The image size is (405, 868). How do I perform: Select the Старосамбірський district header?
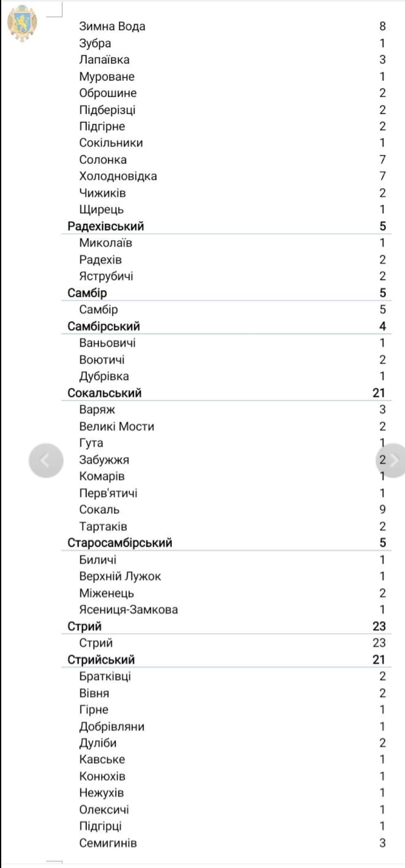tap(120, 543)
